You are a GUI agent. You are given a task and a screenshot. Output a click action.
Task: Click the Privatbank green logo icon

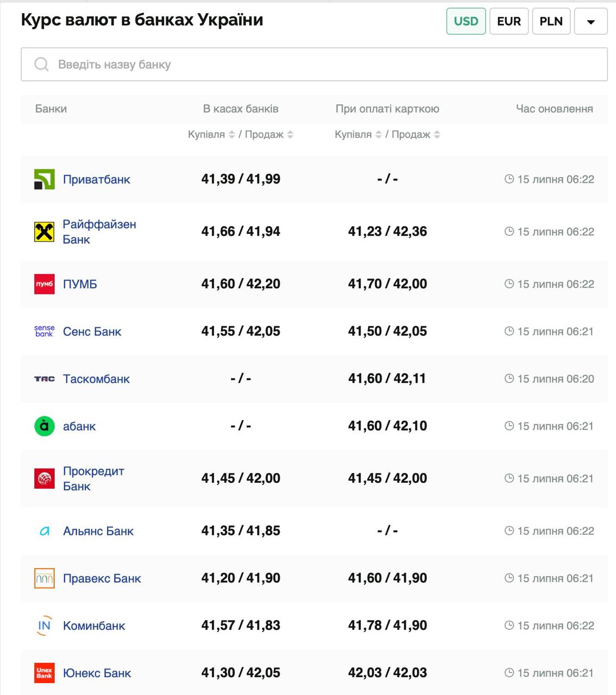(44, 179)
